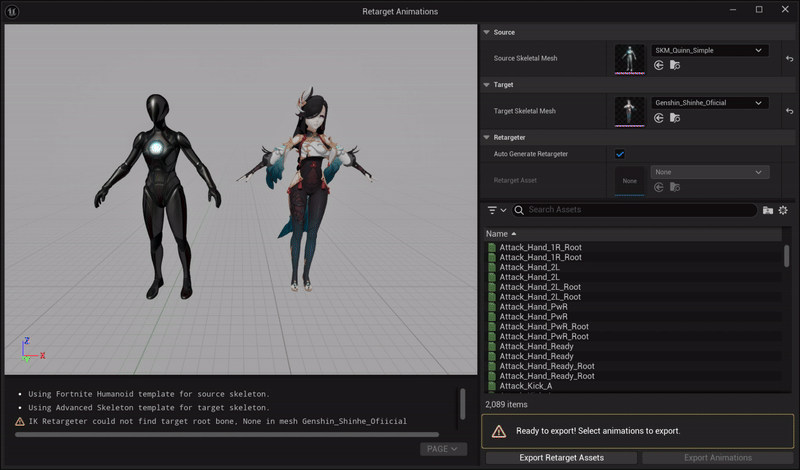Click the black Quinn mannequin in viewport
This screenshot has height=470, width=800.
click(x=158, y=196)
